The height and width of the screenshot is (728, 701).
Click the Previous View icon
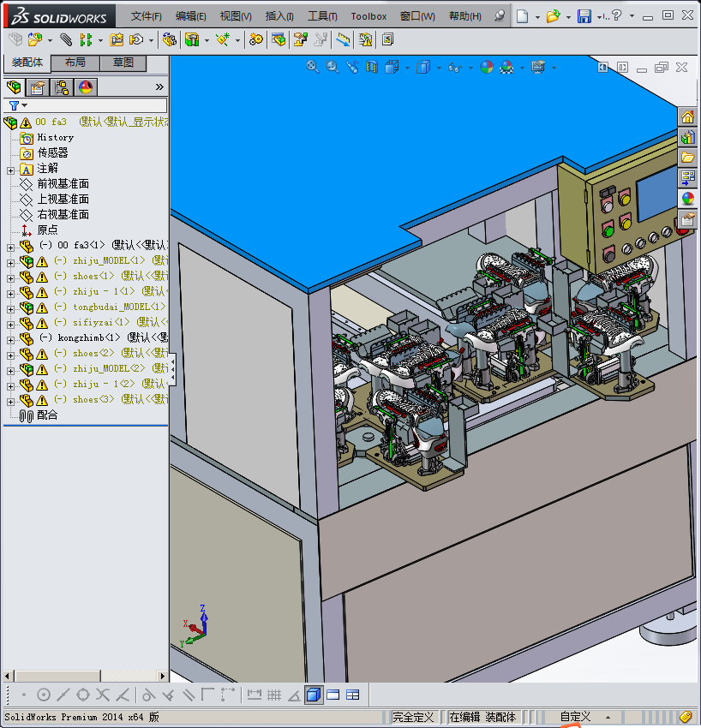[352, 68]
